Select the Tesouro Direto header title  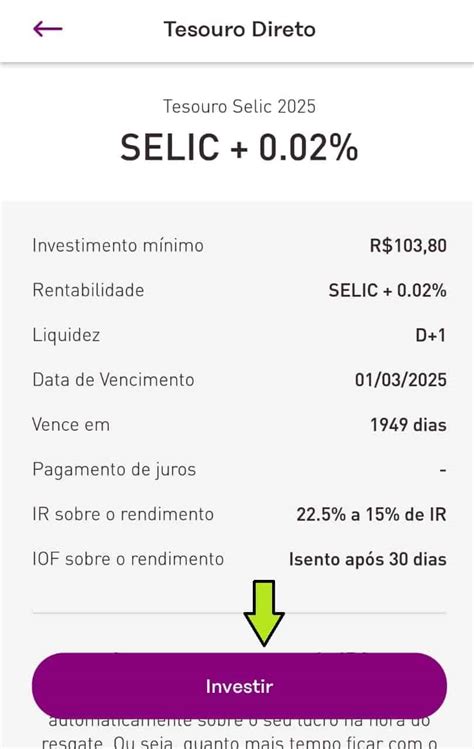pos(239,30)
